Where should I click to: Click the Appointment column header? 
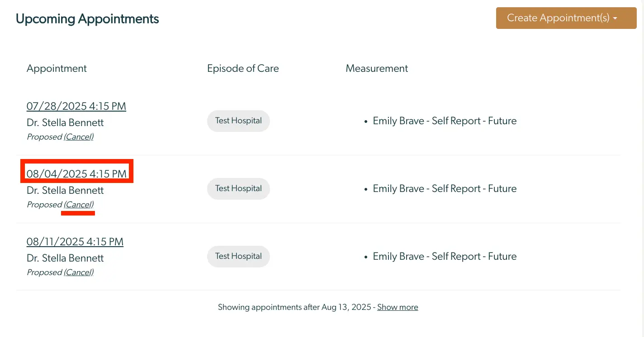point(57,68)
